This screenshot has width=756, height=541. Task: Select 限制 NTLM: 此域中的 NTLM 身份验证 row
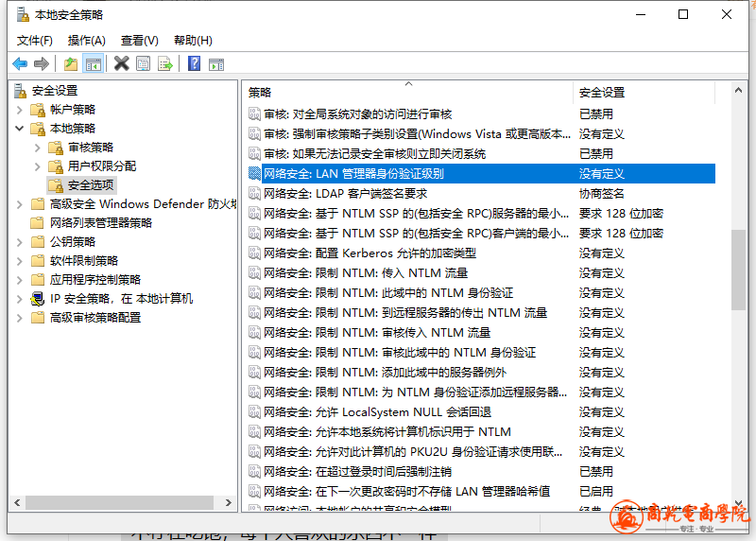(x=482, y=293)
